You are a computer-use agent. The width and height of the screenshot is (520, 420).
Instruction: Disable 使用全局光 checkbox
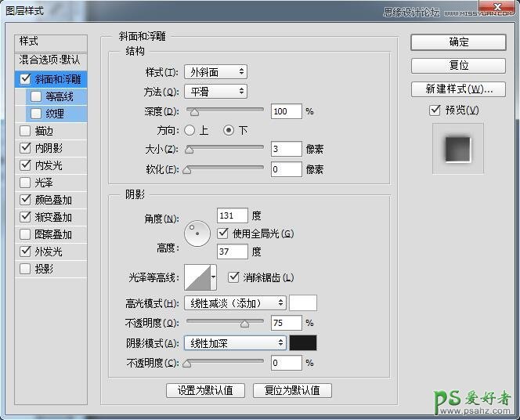(222, 234)
